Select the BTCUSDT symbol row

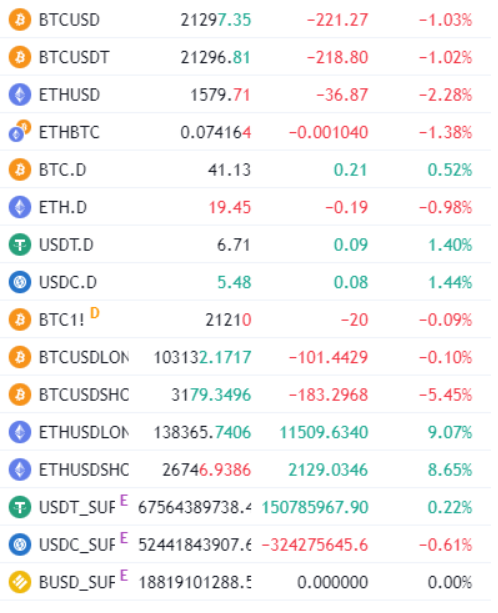pos(245,57)
